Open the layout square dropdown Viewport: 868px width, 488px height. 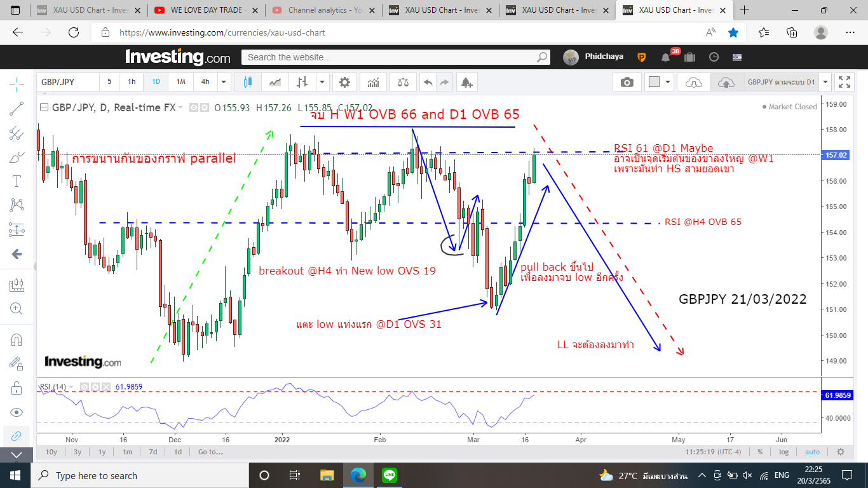(658, 82)
